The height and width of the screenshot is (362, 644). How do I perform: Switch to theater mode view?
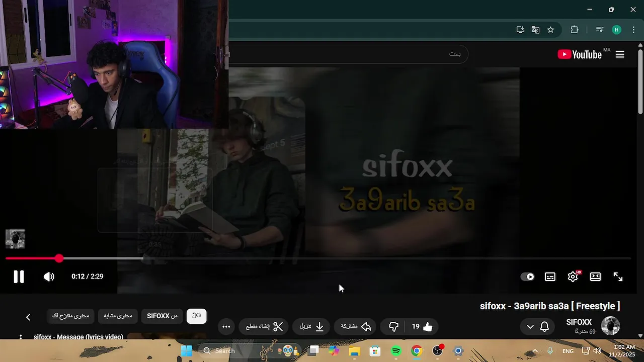coord(595,277)
